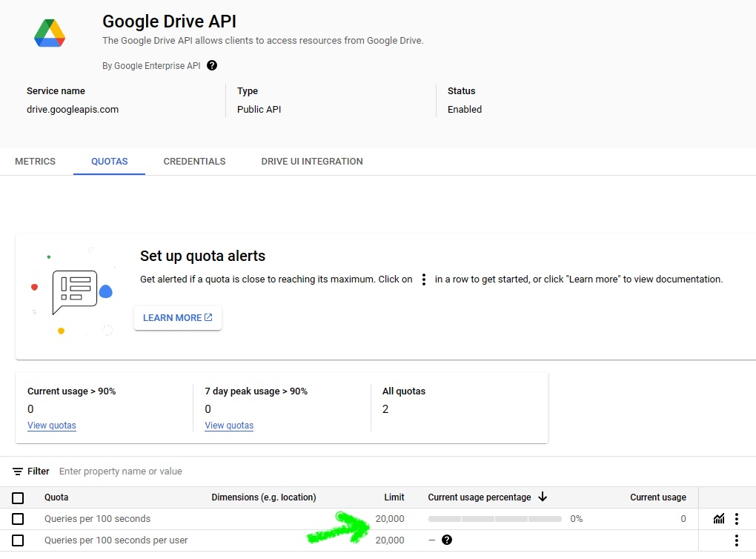756x559 pixels.
Task: Click the Filter icon above the quota table
Action: point(18,472)
